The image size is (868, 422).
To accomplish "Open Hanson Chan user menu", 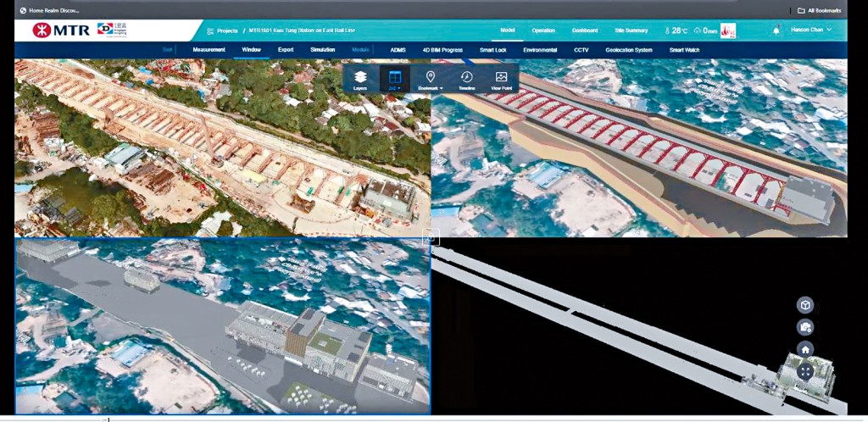I will tap(811, 30).
